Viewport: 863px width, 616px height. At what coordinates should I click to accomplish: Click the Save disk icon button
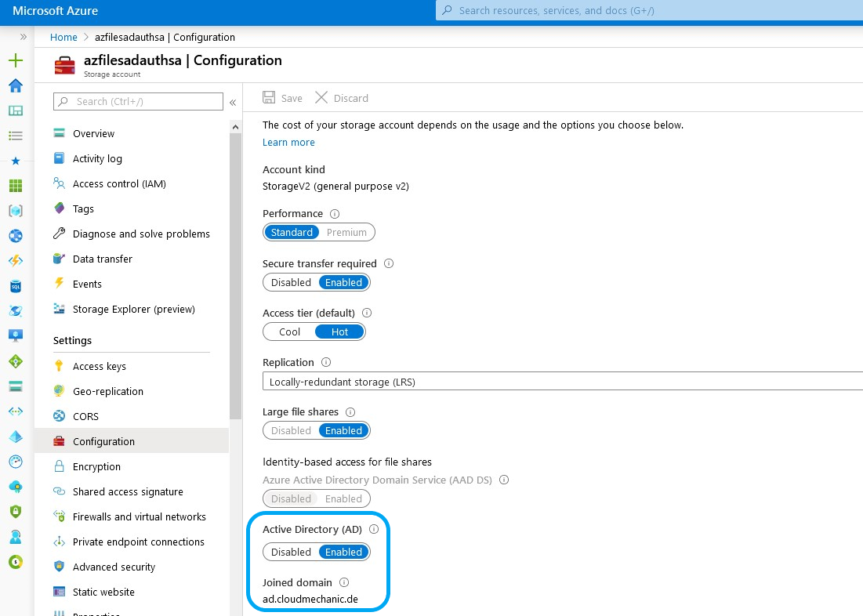point(282,98)
